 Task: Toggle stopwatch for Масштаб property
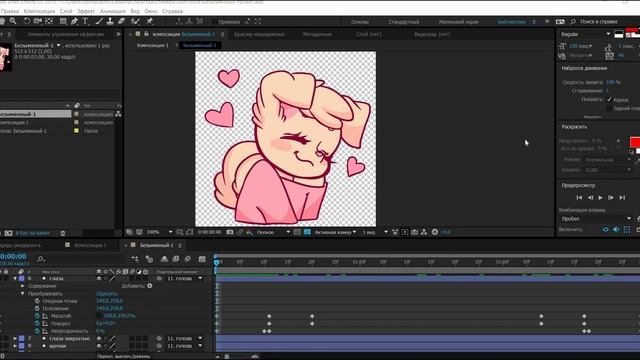pyautogui.click(x=37, y=316)
